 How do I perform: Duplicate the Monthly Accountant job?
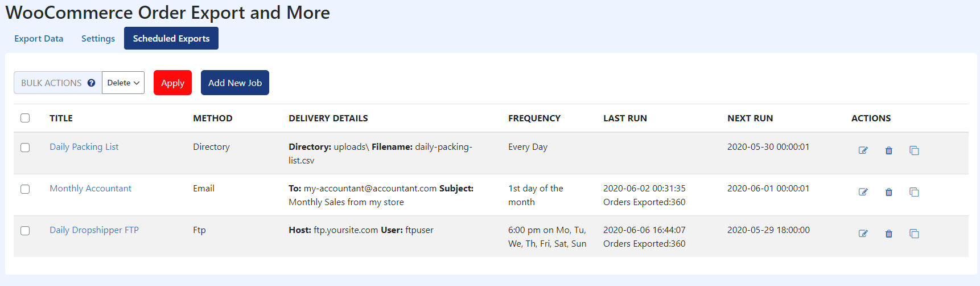point(914,192)
